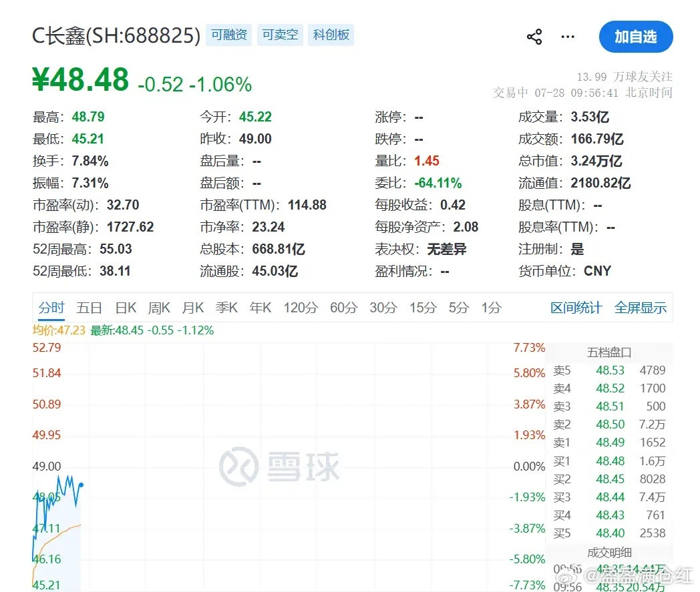This screenshot has width=700, height=592.
Task: Click the current price ¥48.48
Action: coord(80,79)
